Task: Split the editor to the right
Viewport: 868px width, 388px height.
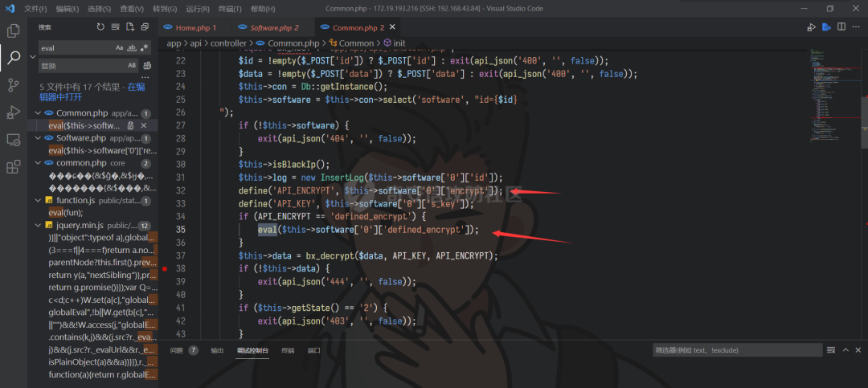Action: 841,27
